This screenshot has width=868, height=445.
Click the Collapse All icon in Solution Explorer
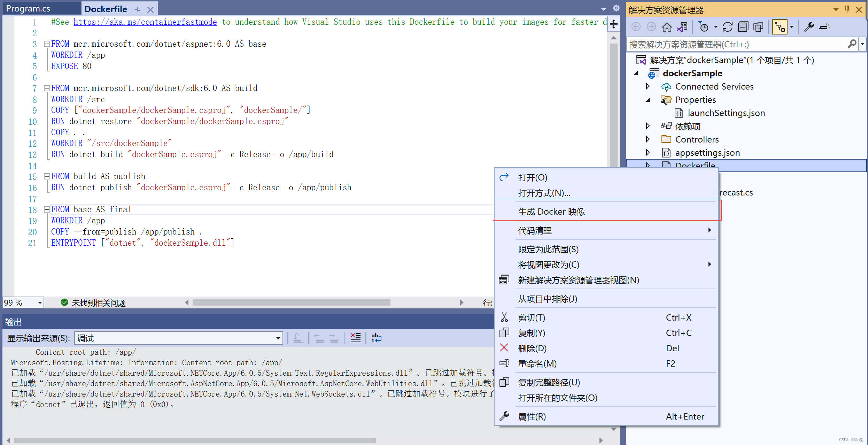pyautogui.click(x=743, y=27)
